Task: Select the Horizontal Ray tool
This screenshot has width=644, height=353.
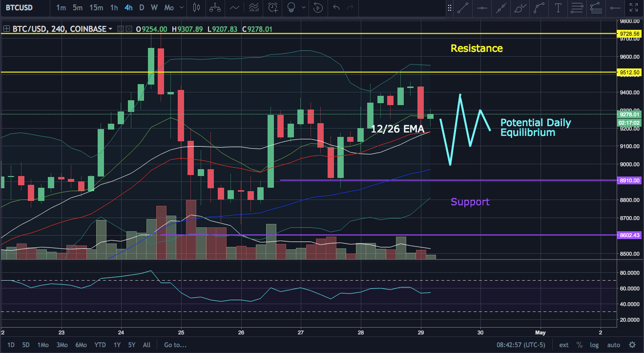Action: pyautogui.click(x=616, y=7)
